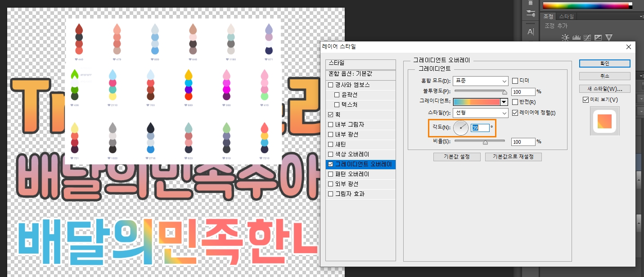Open the Adjustments panel flyout menu
This screenshot has height=277, width=644.
(x=642, y=16)
